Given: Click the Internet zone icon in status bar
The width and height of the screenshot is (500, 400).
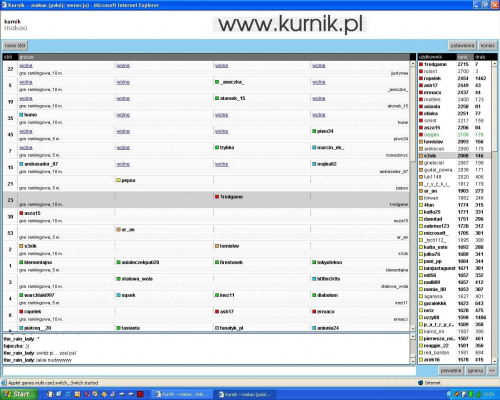Looking at the screenshot, I should click(421, 383).
